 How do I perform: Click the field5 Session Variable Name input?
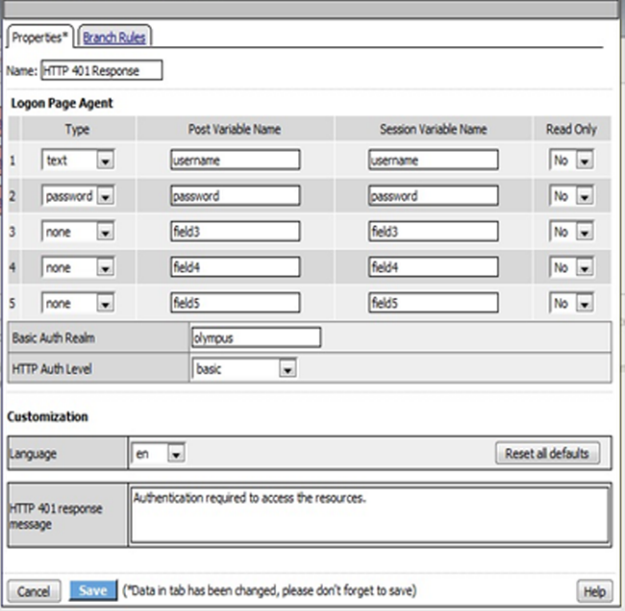(433, 303)
